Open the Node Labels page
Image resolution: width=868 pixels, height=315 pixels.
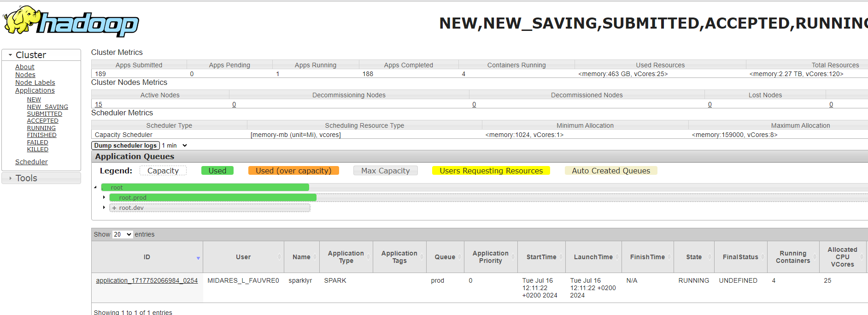35,83
